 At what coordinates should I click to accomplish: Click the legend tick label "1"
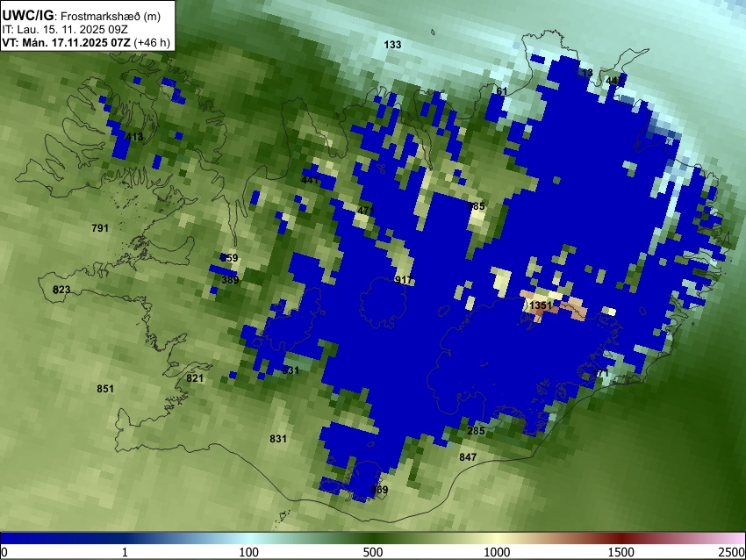coord(125,552)
